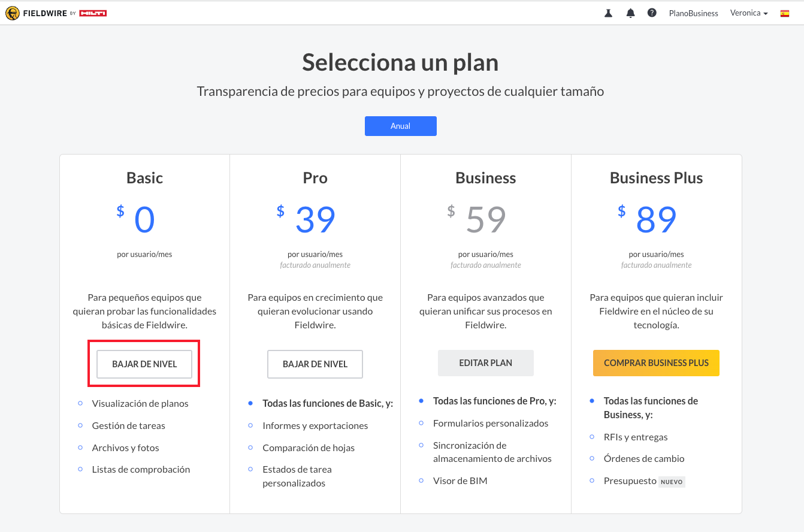Click the Hilti red logo
804x532 pixels.
(93, 13)
